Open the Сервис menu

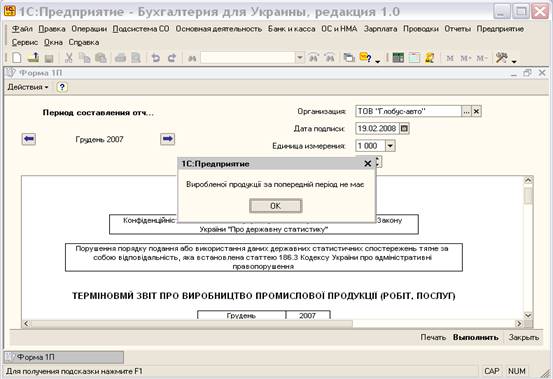tap(25, 42)
